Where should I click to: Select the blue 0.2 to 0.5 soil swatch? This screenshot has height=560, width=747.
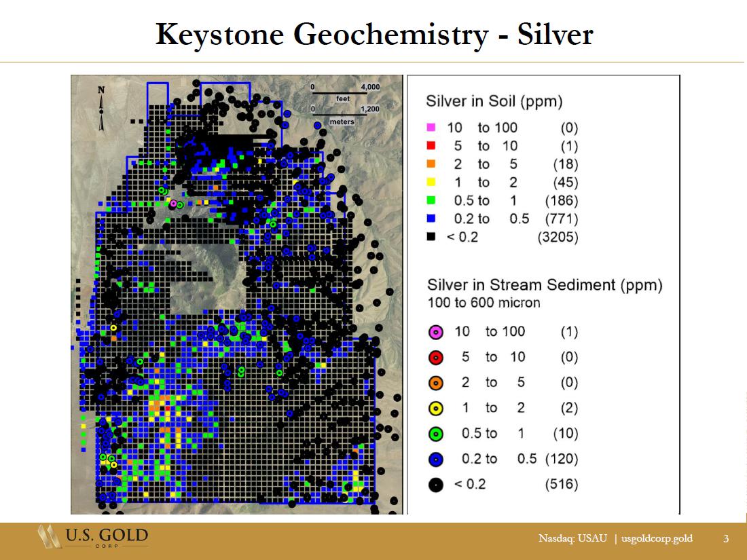pyautogui.click(x=431, y=219)
